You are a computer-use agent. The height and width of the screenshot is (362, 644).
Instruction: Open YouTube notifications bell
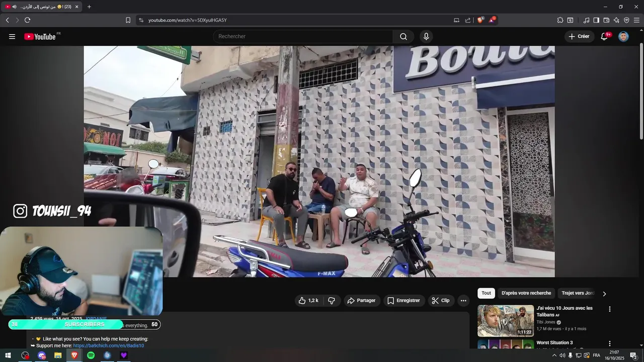605,37
